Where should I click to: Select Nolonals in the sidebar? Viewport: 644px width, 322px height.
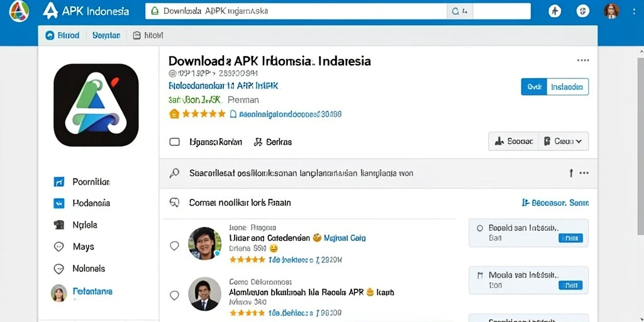click(x=89, y=269)
